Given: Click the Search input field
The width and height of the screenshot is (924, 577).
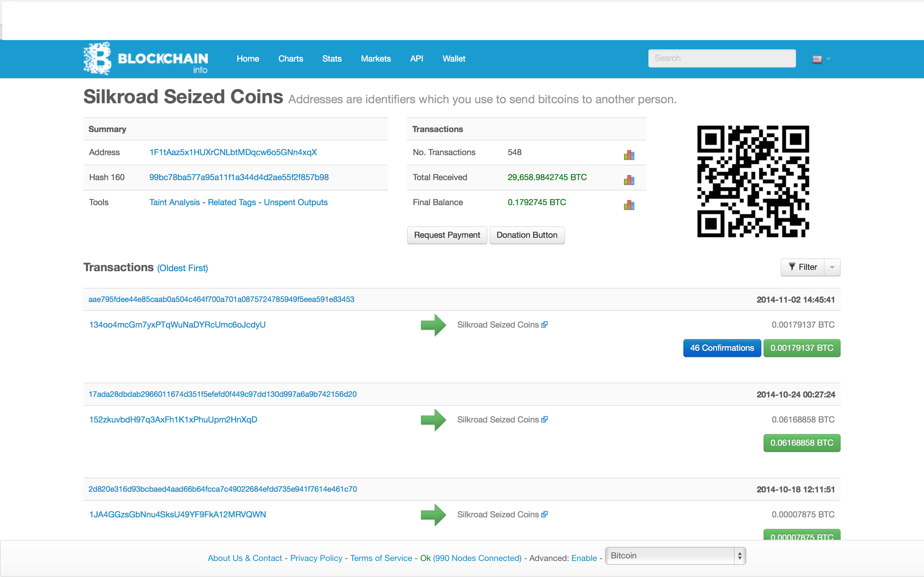Looking at the screenshot, I should [x=722, y=58].
